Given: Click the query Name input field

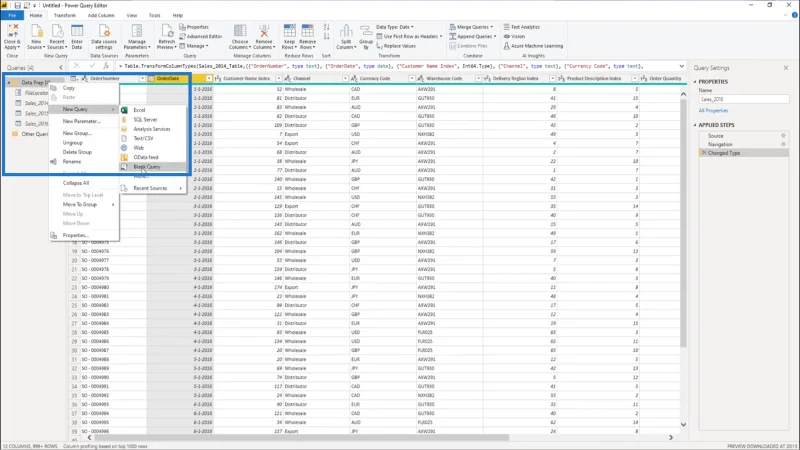Looking at the screenshot, I should click(743, 99).
